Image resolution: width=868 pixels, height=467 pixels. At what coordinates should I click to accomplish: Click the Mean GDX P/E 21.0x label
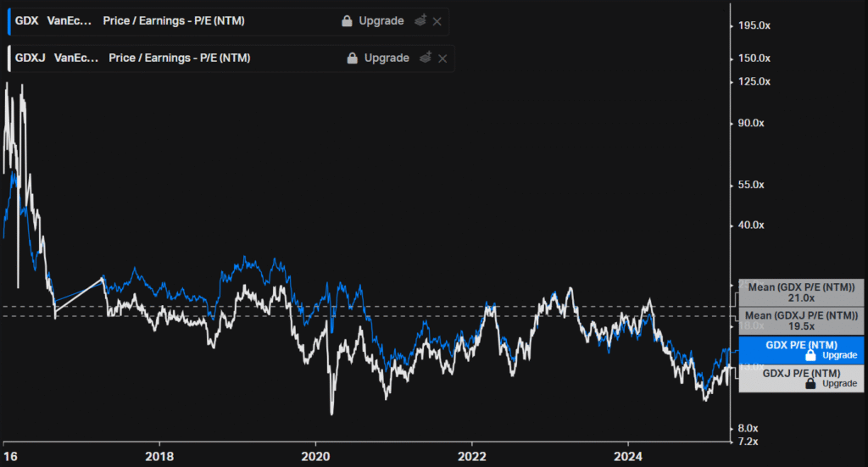[801, 292]
